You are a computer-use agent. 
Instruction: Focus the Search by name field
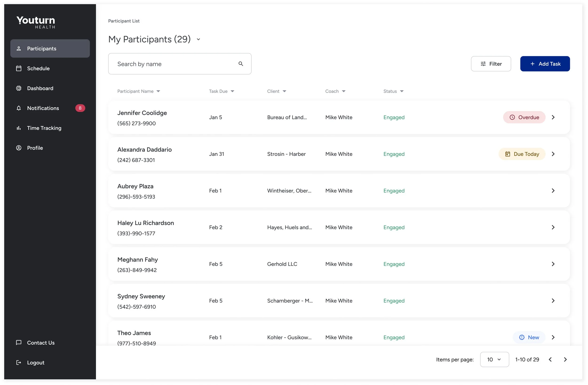[x=173, y=64]
